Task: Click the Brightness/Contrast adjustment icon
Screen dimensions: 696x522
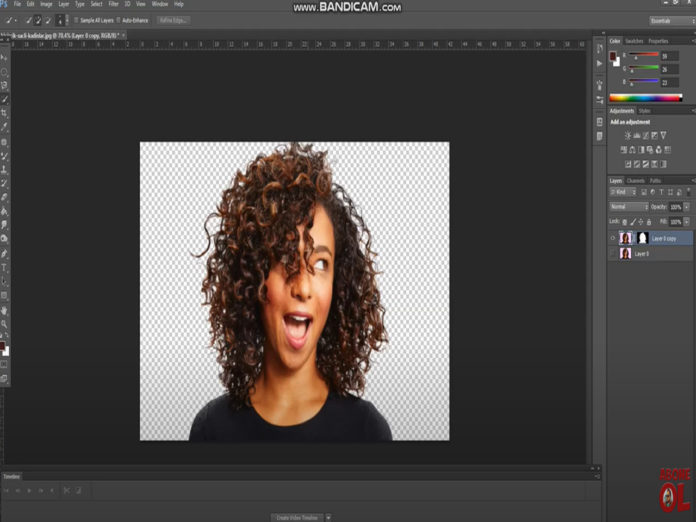Action: 626,135
